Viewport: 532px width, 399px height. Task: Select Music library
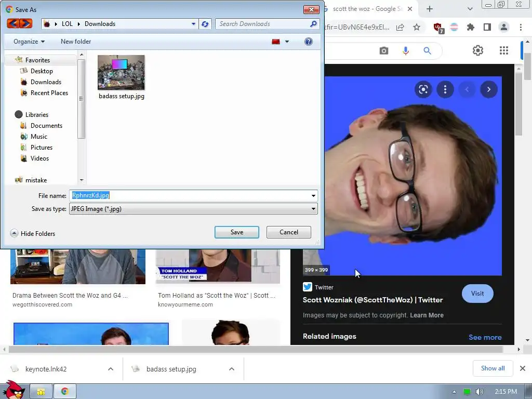38,137
